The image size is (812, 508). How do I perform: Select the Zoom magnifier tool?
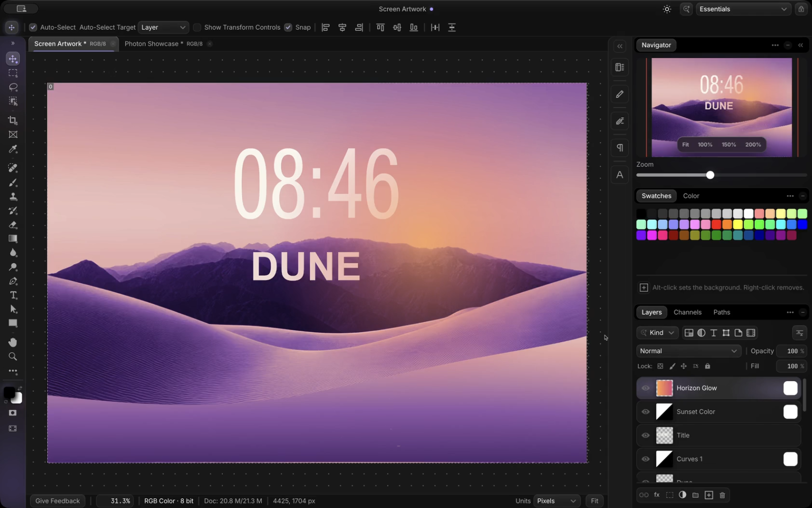pyautogui.click(x=13, y=356)
